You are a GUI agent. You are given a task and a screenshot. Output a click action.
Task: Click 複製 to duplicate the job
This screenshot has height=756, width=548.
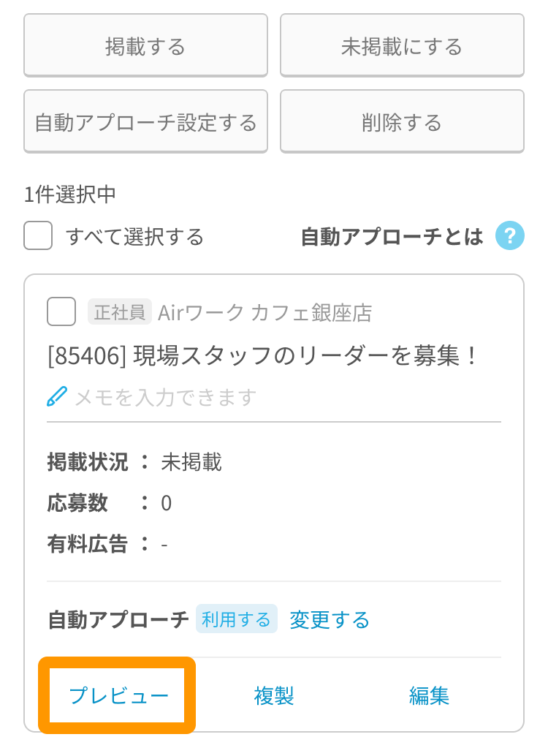click(274, 696)
